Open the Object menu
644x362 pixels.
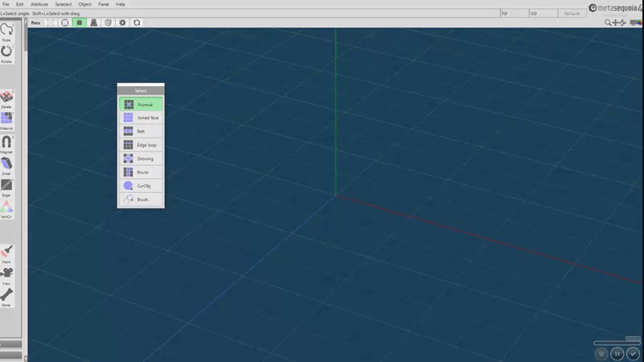[x=85, y=4]
